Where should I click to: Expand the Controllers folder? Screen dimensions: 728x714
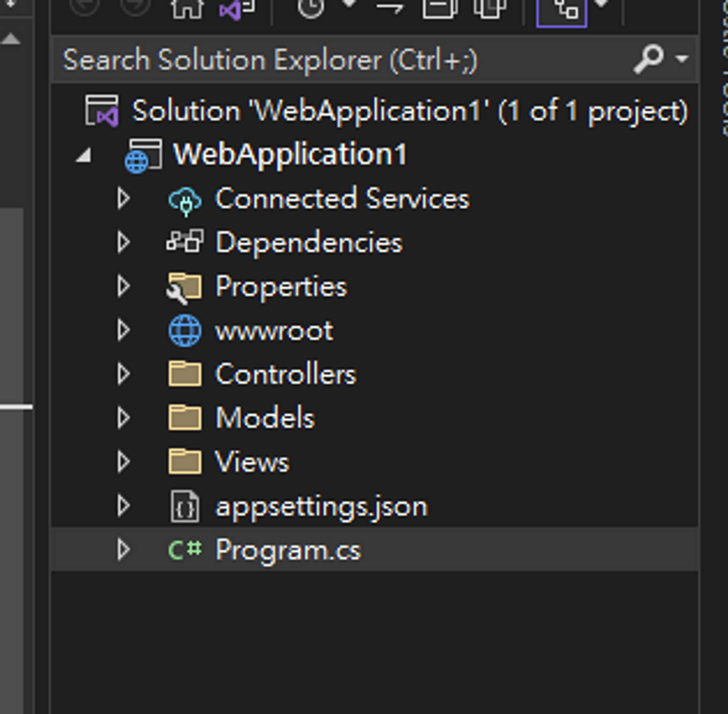124,374
